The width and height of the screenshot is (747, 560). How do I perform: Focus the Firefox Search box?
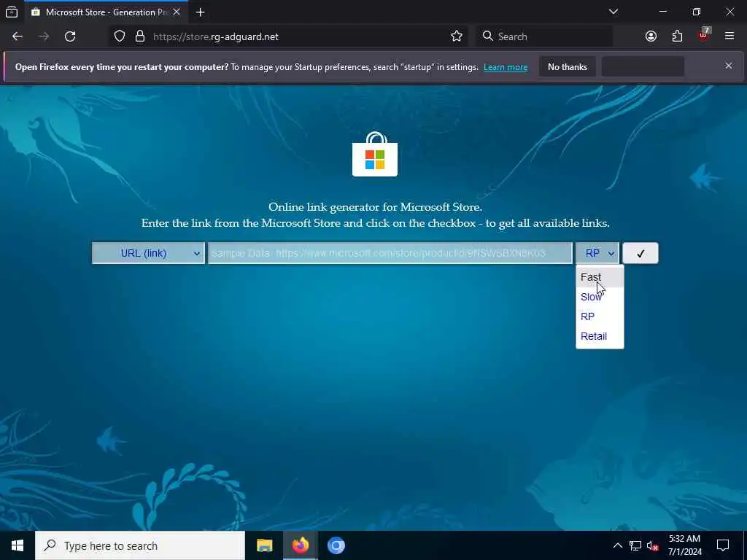[544, 36]
